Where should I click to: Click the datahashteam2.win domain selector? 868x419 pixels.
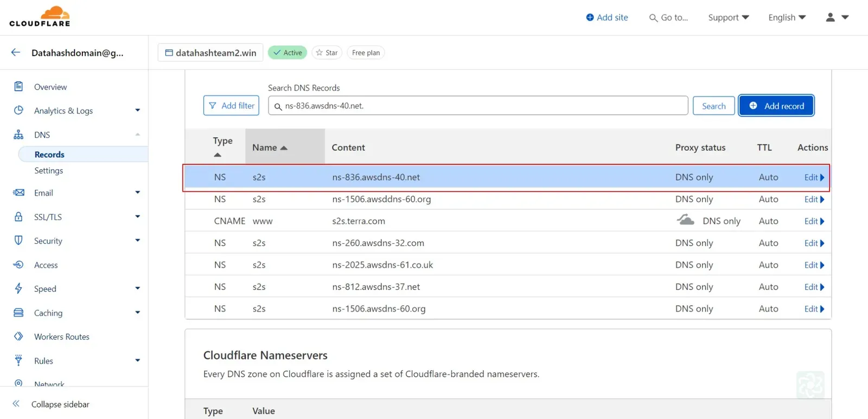point(210,53)
